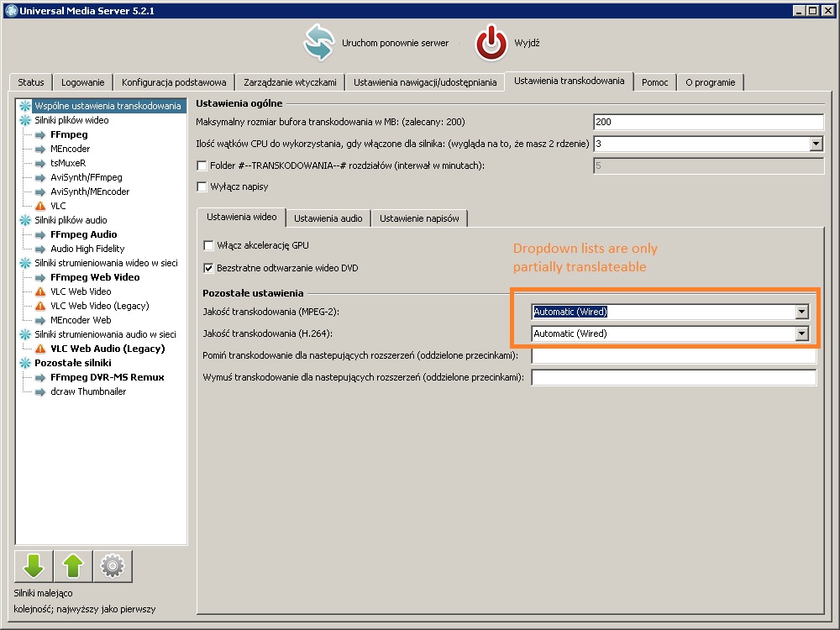Click the arrow icon beside AviSynth/FFmpeg
The width and height of the screenshot is (840, 630).
pyautogui.click(x=40, y=177)
